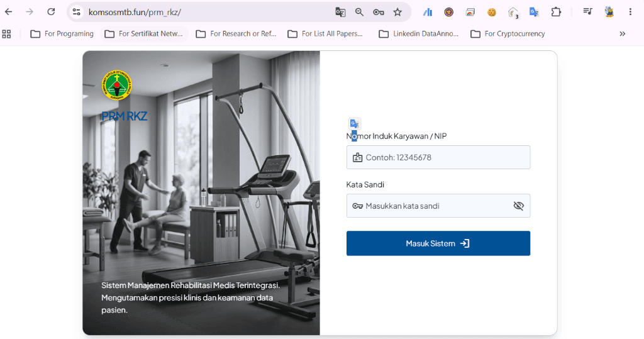This screenshot has width=644, height=339.
Task: Toggle password visibility eye icon
Action: [x=519, y=206]
